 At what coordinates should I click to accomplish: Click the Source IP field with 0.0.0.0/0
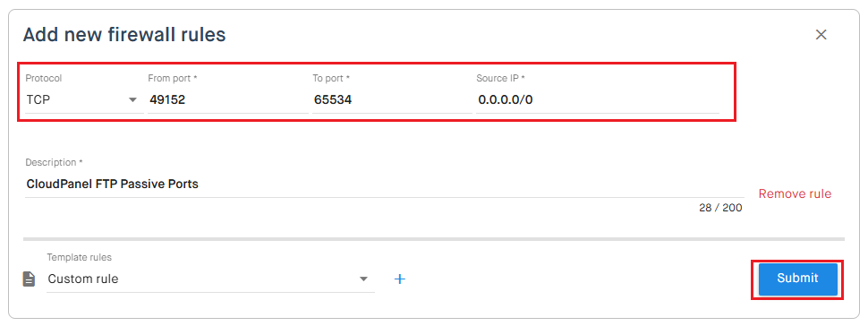[x=597, y=100]
